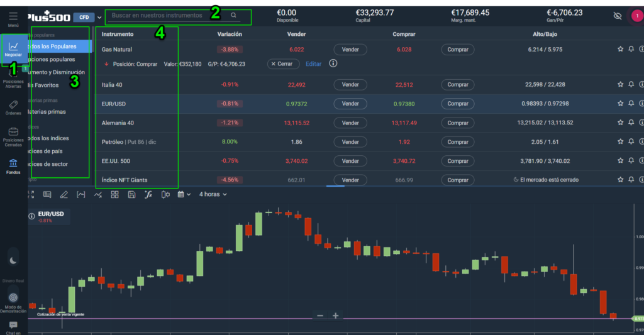Open EUR/USD chart info icon
The height and width of the screenshot is (335, 644).
(31, 216)
